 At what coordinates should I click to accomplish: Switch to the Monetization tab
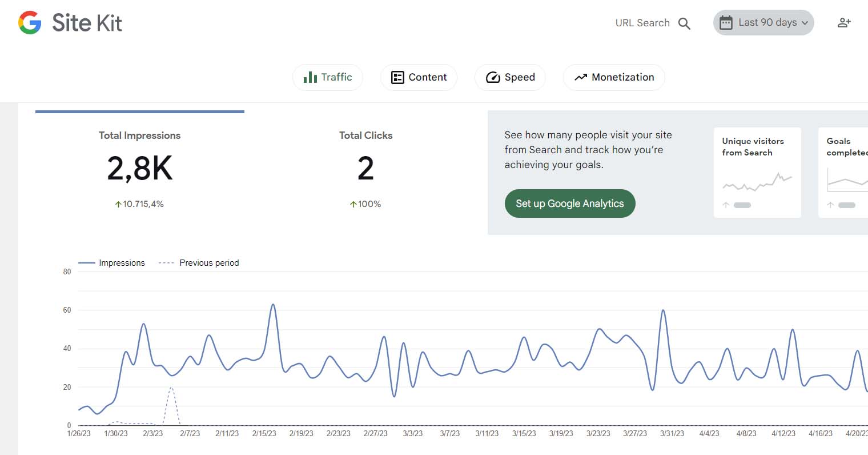[x=614, y=77]
